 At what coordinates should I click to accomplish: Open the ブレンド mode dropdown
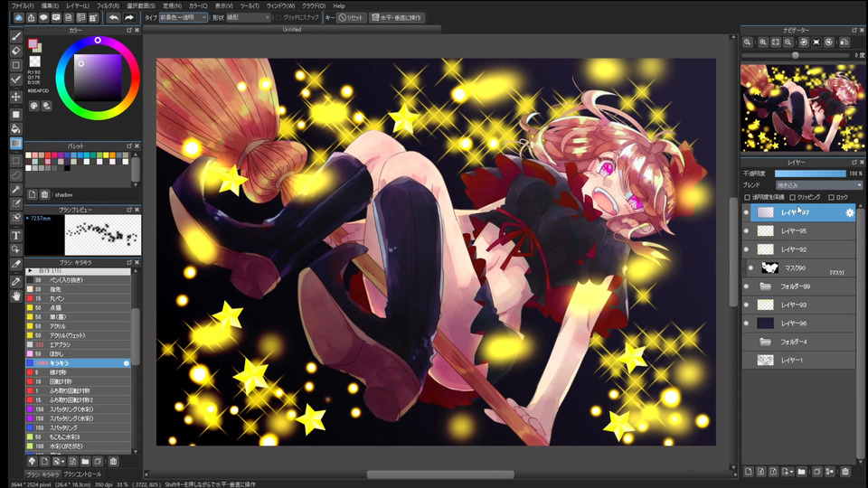pyautogui.click(x=819, y=185)
